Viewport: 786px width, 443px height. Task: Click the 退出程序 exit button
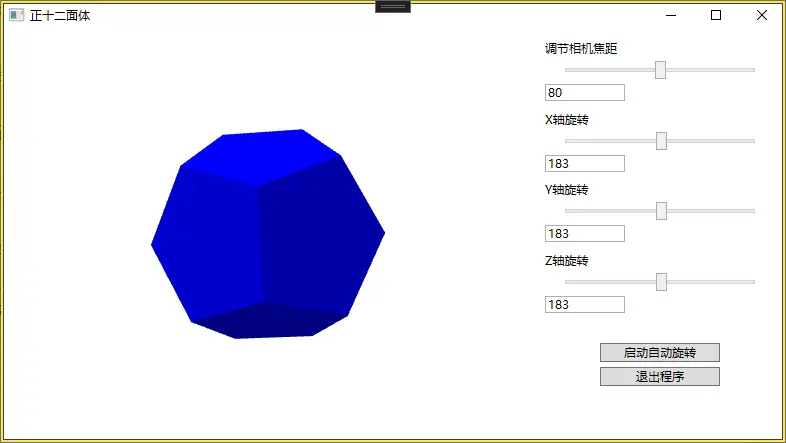coord(660,376)
